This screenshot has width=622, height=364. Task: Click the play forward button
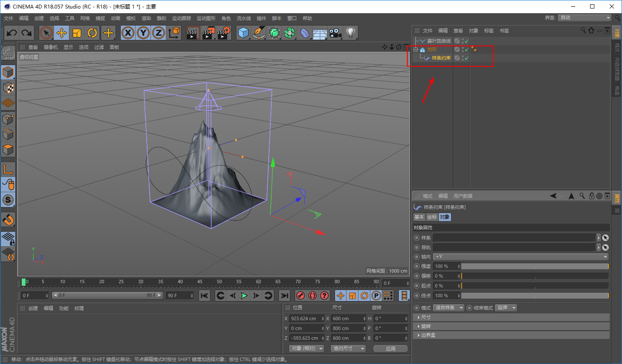click(x=244, y=296)
